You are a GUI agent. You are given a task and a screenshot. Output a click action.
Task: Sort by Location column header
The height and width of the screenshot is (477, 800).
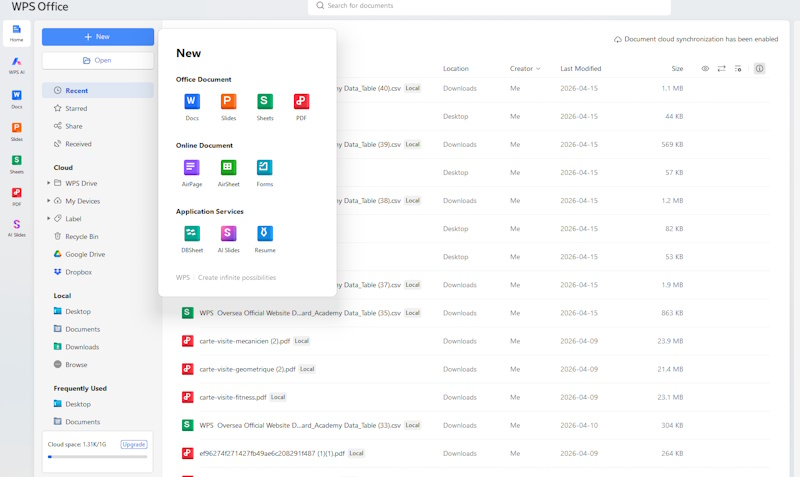click(x=456, y=68)
